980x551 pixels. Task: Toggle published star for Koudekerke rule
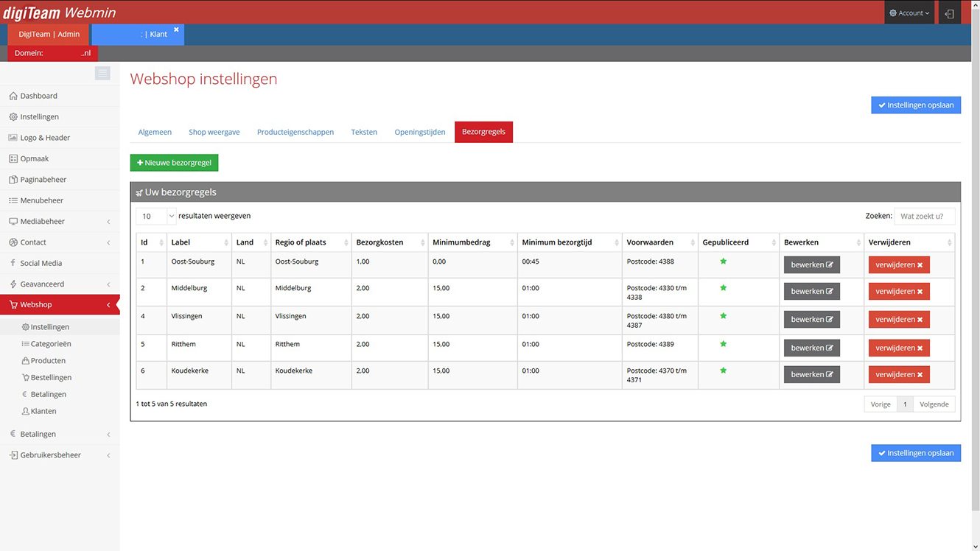(x=724, y=371)
